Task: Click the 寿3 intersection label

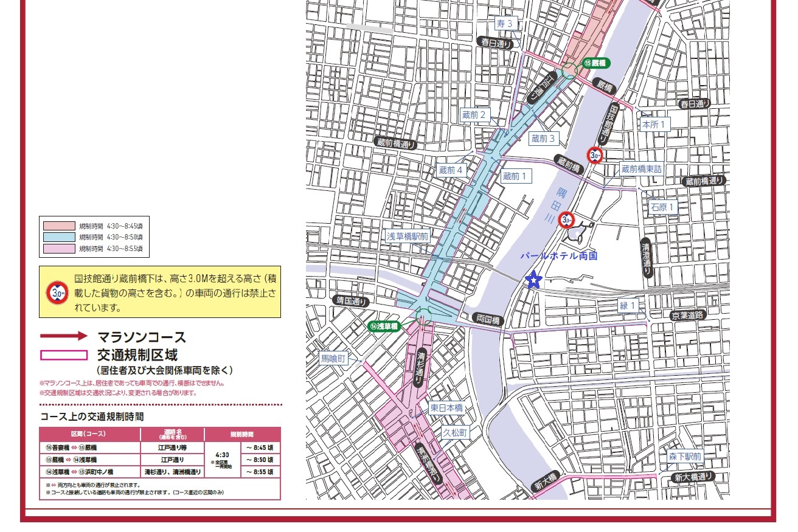Action: point(505,24)
